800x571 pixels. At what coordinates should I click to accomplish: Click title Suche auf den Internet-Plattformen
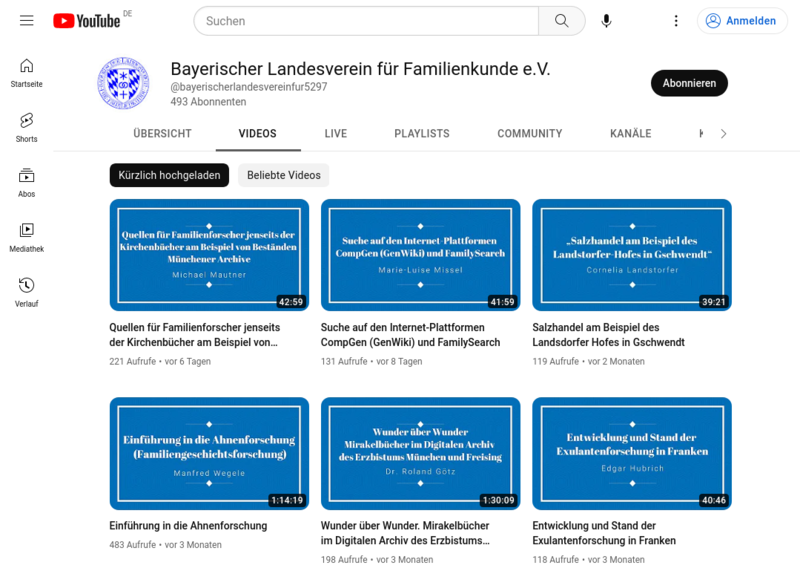410,335
